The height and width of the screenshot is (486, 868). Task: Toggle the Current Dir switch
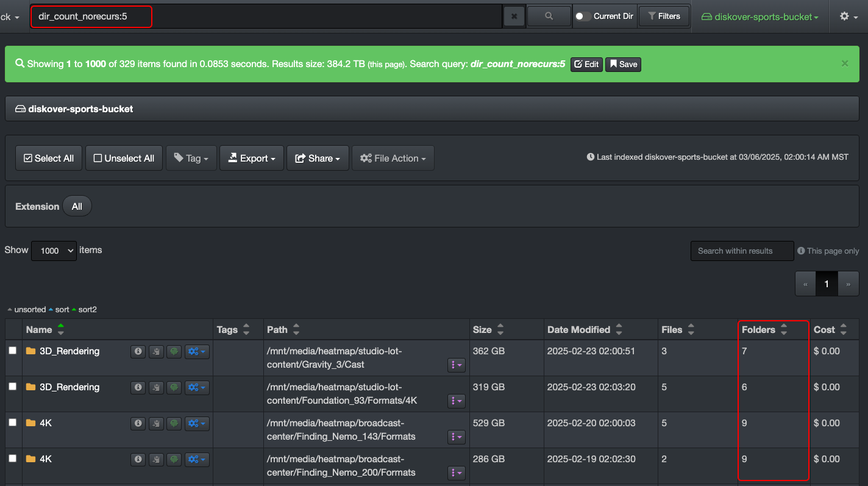click(583, 16)
